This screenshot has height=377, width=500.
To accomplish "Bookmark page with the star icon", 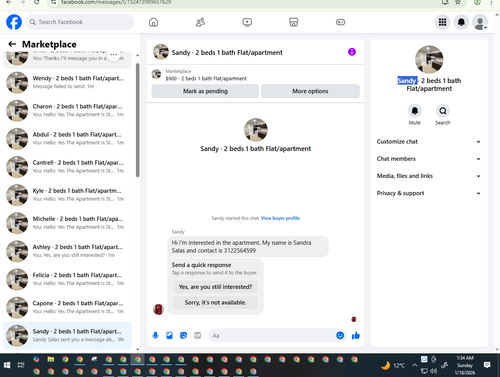I will click(x=458, y=2).
